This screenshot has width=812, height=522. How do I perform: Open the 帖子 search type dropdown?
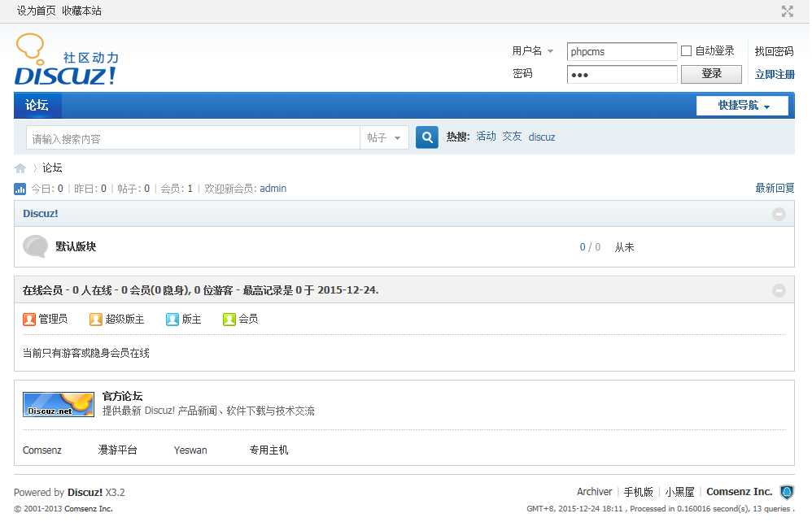(x=384, y=137)
